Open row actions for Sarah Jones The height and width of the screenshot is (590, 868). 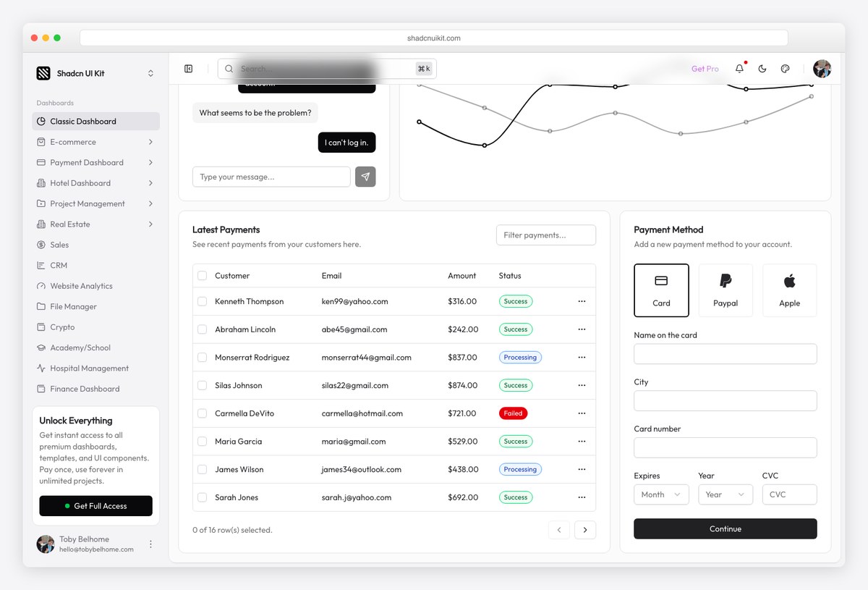582,497
